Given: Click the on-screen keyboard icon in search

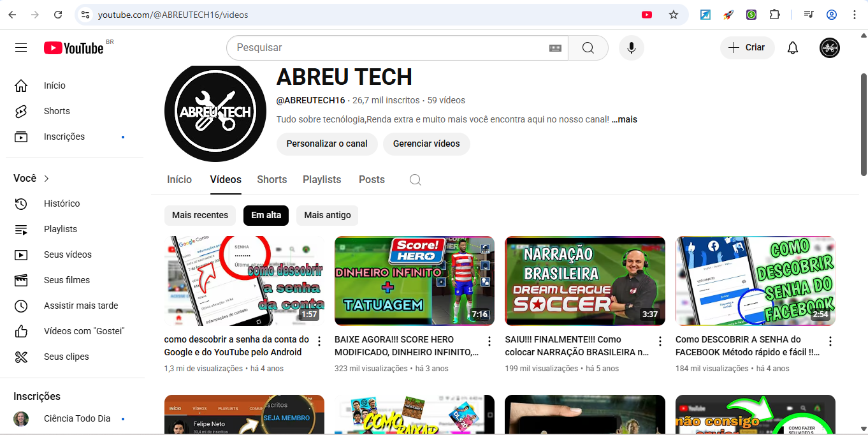Looking at the screenshot, I should tap(555, 48).
